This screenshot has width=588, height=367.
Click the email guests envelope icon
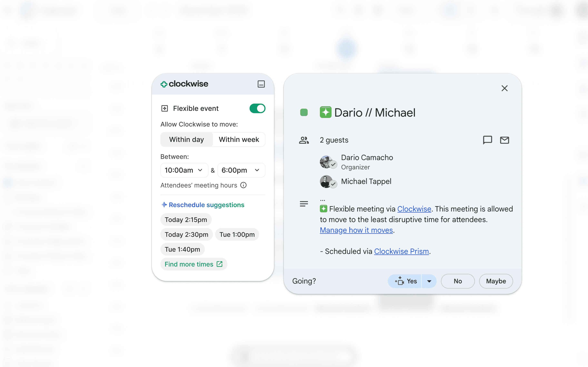[504, 140]
